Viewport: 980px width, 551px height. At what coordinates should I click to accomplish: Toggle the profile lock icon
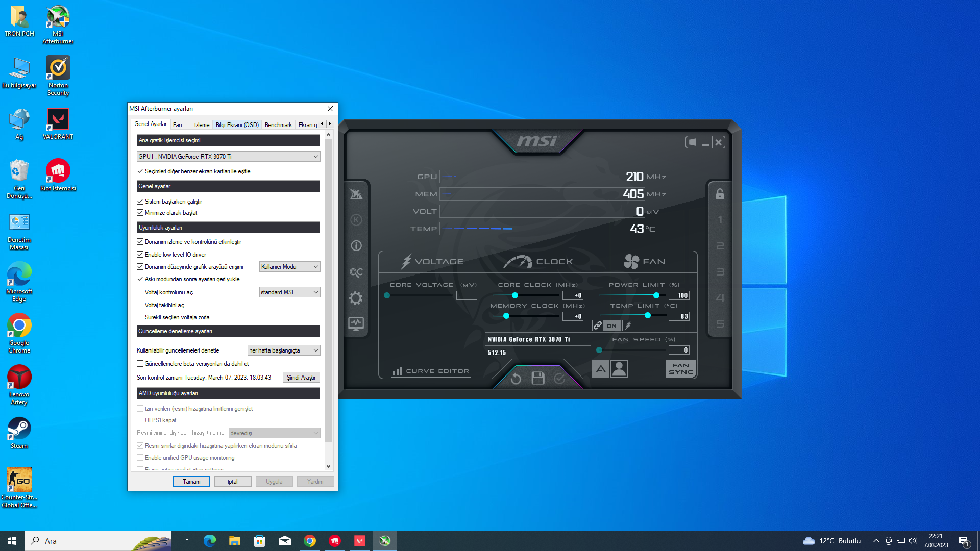pyautogui.click(x=720, y=194)
